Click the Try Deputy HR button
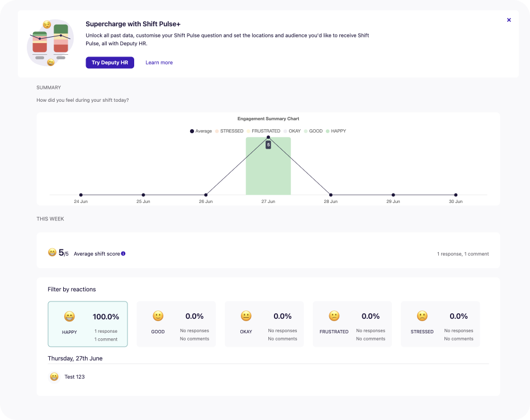The width and height of the screenshot is (530, 420). point(110,63)
